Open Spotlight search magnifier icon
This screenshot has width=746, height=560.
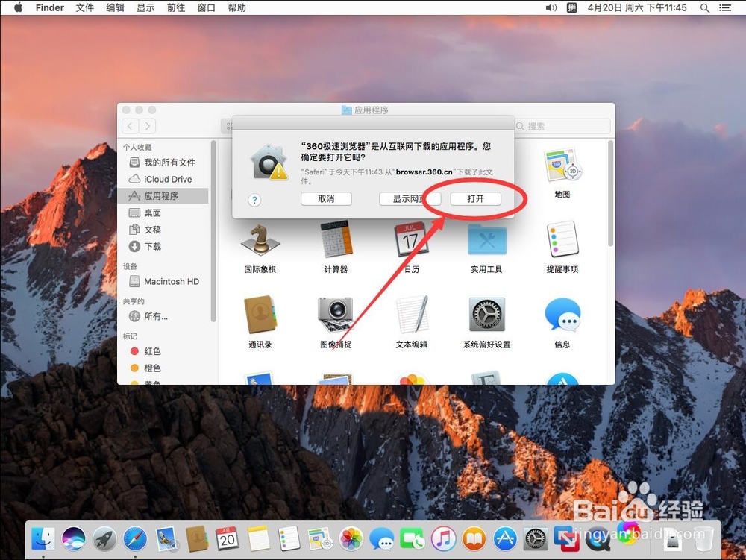705,7
